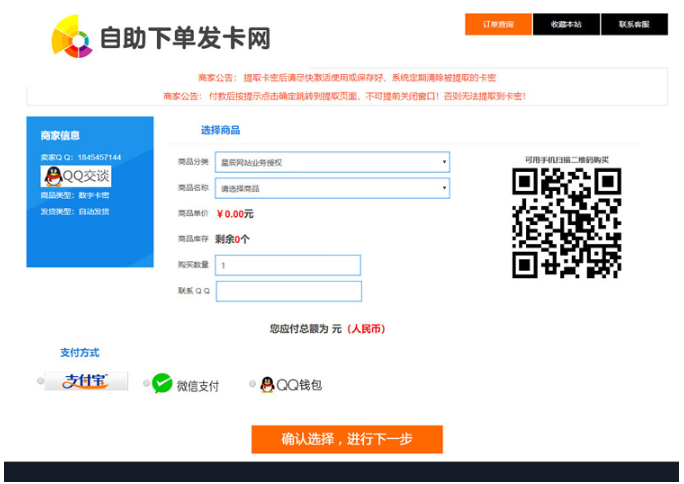Click seller QQ number 1845457144
The width and height of the screenshot is (684, 484).
pos(99,157)
